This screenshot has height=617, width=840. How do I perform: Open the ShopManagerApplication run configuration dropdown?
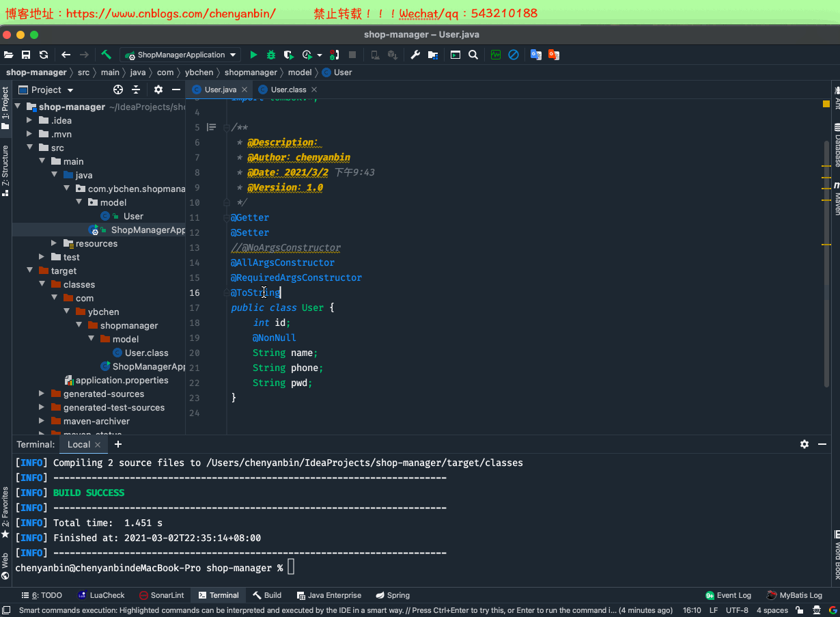[180, 55]
